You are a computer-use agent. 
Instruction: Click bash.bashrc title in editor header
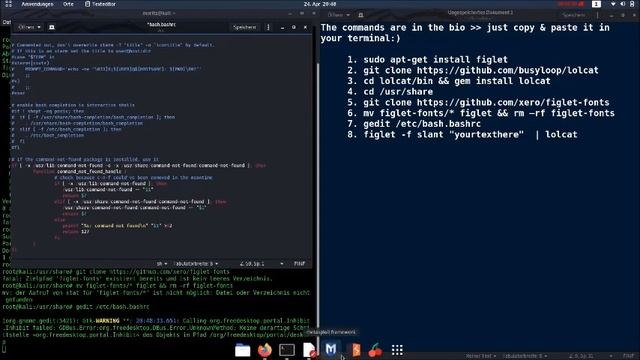pos(162,24)
